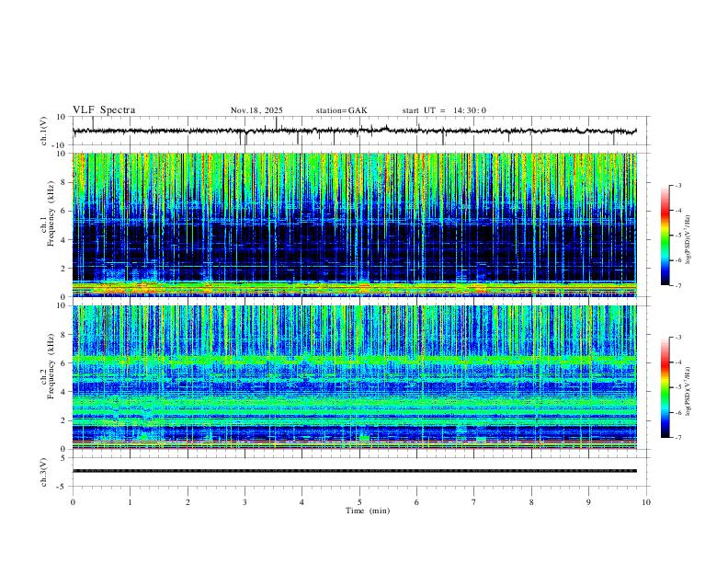The height and width of the screenshot is (563, 728).
Task: Click the '6' kHz tick on ch.1 frequency axis
Action: tap(64, 211)
